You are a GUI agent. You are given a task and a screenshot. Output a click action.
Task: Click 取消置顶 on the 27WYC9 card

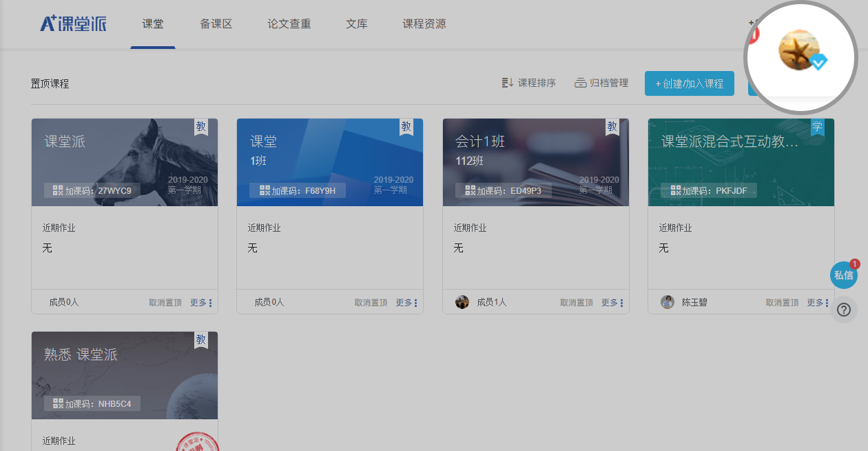(165, 303)
